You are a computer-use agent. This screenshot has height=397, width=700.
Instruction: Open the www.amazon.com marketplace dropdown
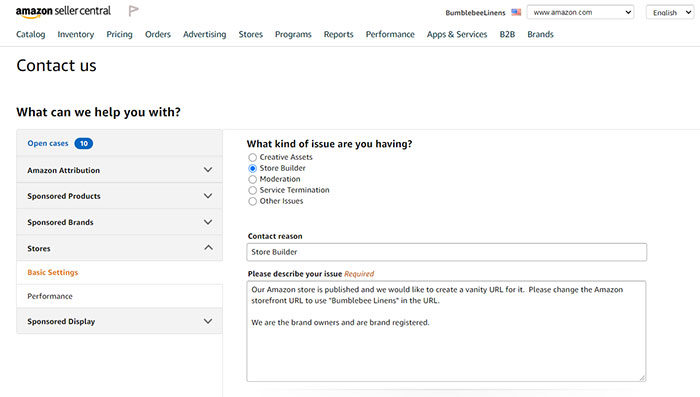(580, 12)
